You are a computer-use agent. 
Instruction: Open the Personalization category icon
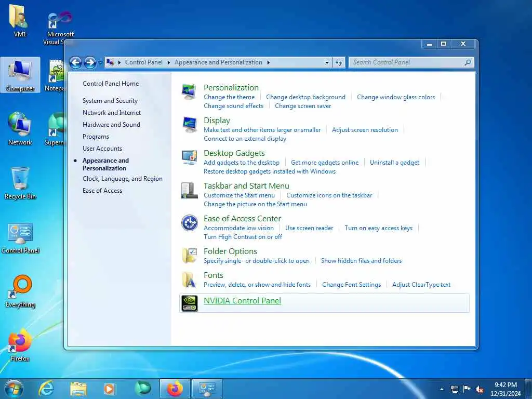(189, 91)
